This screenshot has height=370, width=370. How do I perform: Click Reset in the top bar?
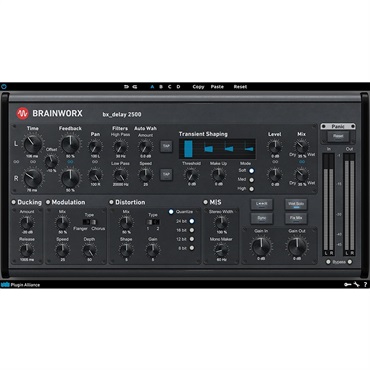pyautogui.click(x=240, y=87)
